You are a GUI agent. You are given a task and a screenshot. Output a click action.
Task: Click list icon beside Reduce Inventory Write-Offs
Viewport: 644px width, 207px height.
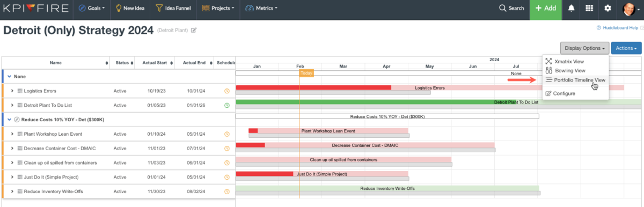pos(20,191)
